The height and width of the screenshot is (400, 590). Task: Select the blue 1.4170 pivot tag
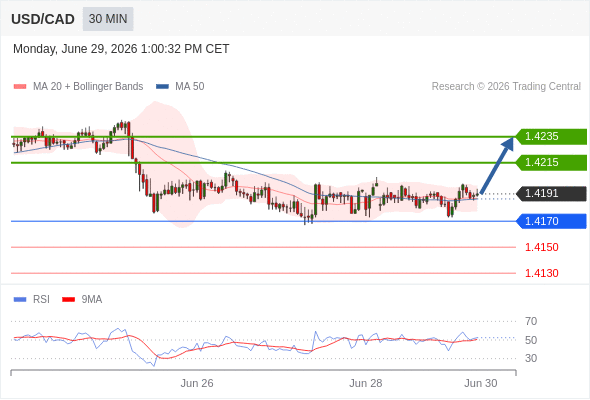click(x=551, y=221)
